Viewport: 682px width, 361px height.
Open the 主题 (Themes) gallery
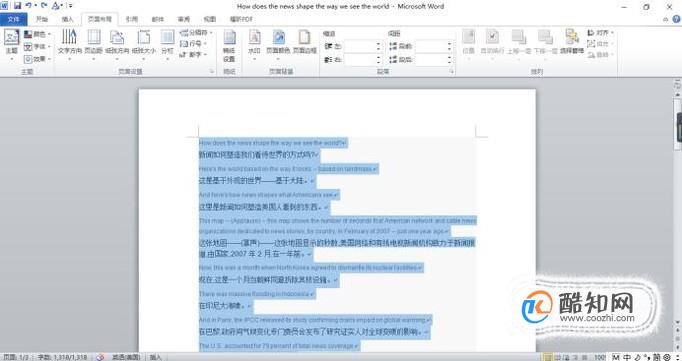point(12,45)
